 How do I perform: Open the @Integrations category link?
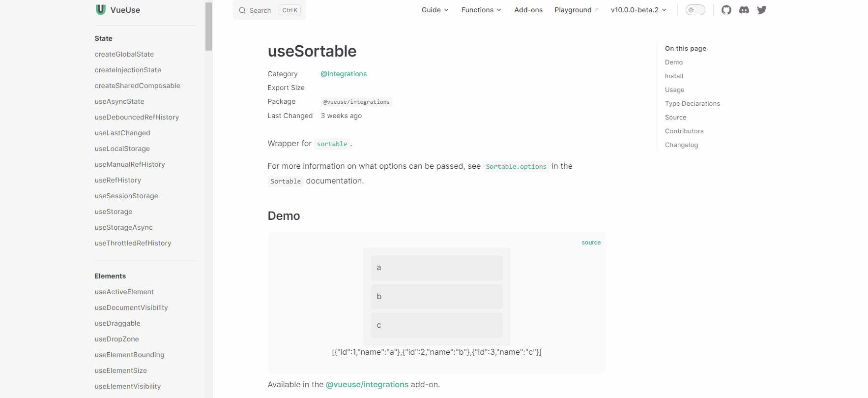(x=344, y=74)
